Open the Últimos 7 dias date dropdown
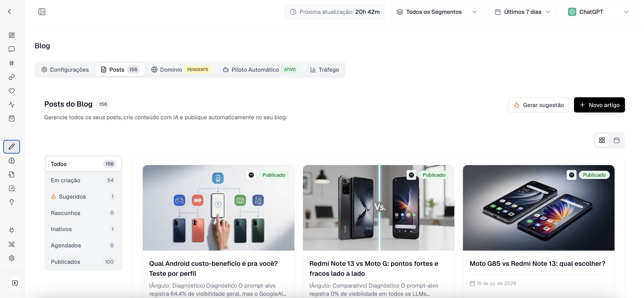The image size is (644, 298). [523, 12]
